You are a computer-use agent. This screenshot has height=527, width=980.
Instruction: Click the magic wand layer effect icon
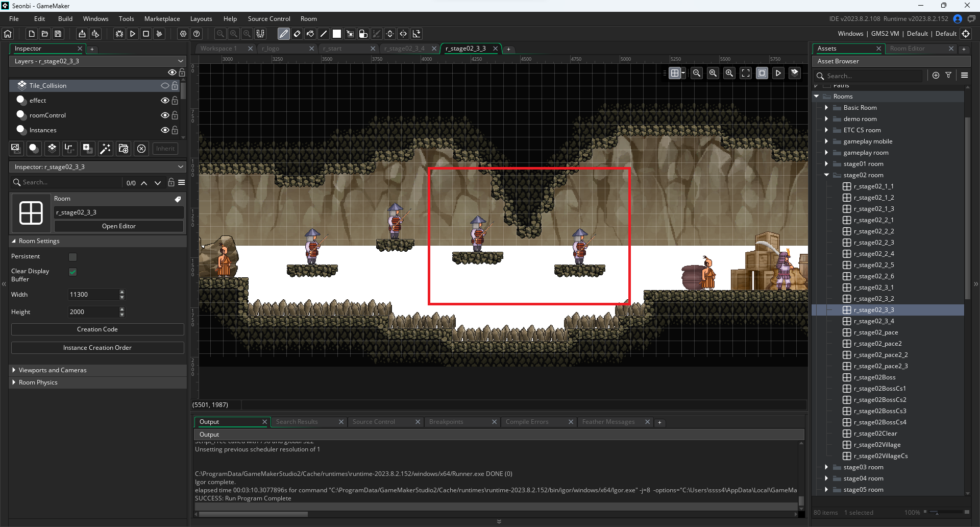click(x=105, y=149)
